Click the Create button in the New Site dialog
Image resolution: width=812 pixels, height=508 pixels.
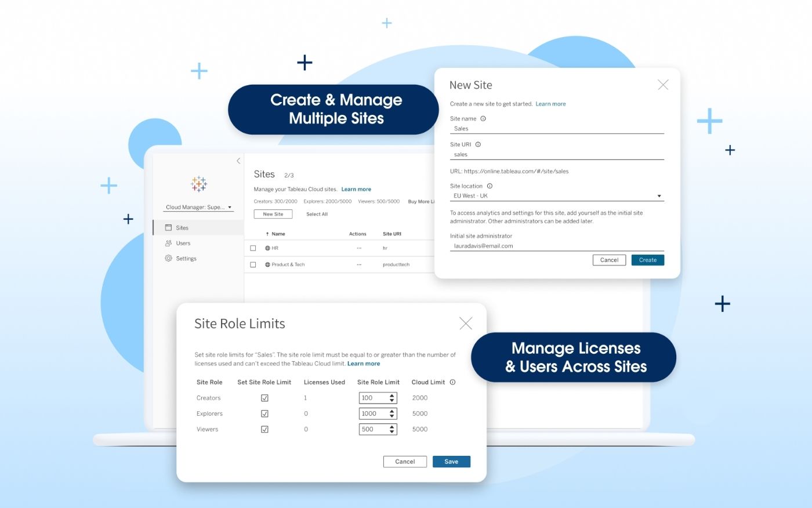coord(647,260)
